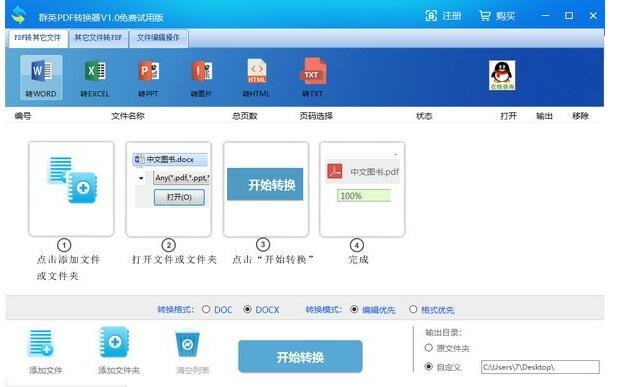Click the 购买 purchase button
The height and width of the screenshot is (387, 618).
497,16
